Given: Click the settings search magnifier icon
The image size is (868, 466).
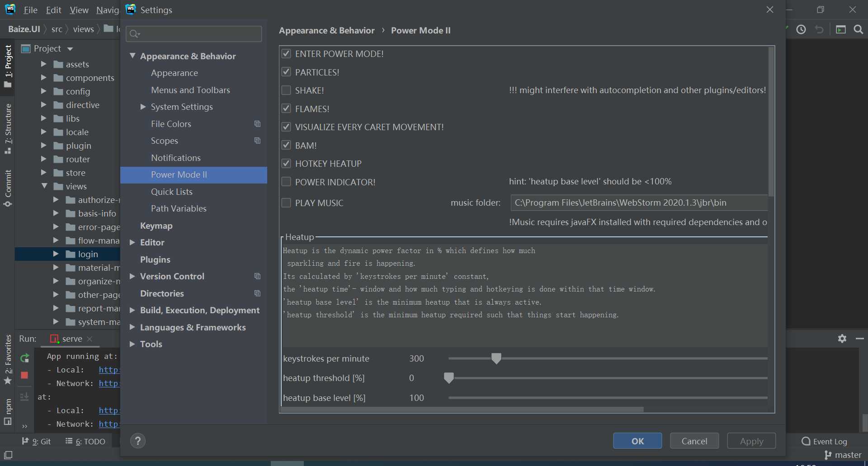Looking at the screenshot, I should click(x=134, y=34).
